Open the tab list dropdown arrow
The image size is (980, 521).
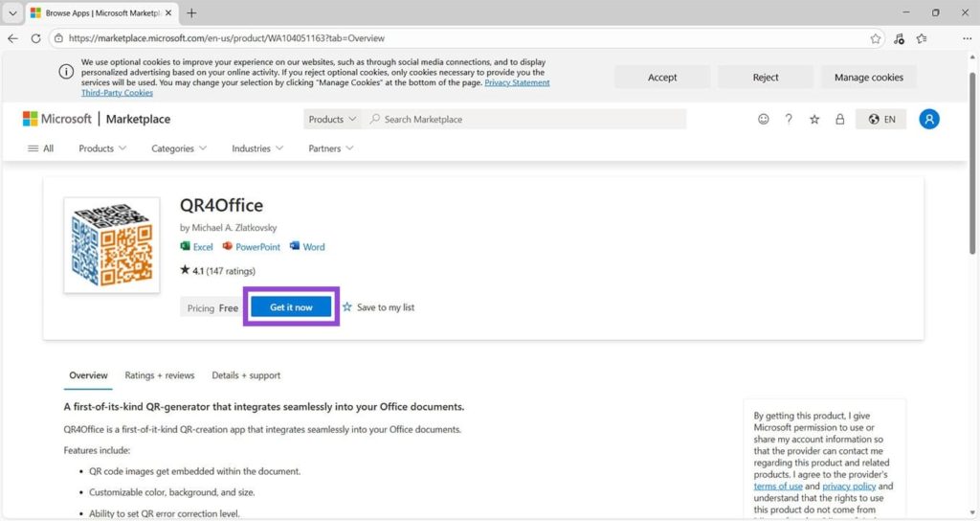(12, 12)
